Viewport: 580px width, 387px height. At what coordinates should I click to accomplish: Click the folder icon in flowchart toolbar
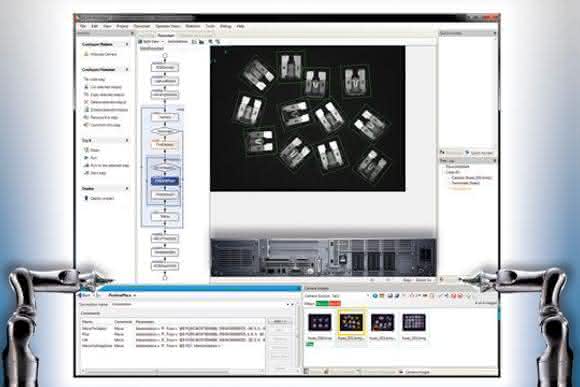pos(202,42)
